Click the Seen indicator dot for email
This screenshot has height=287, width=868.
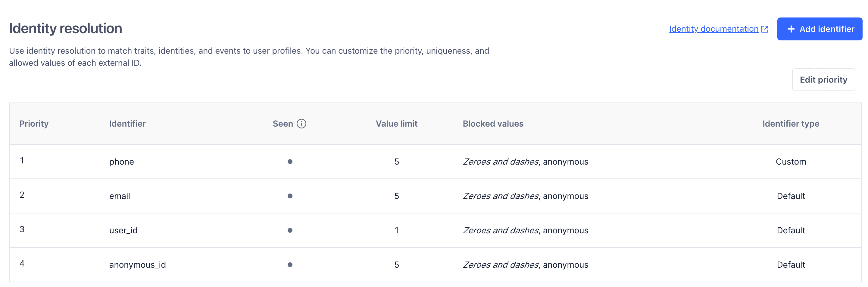coord(290,196)
